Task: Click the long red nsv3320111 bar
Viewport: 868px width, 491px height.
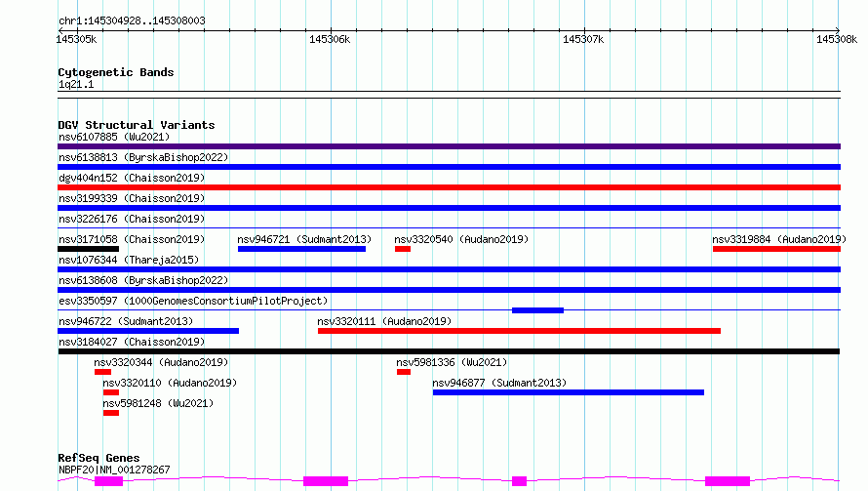Action: click(519, 331)
